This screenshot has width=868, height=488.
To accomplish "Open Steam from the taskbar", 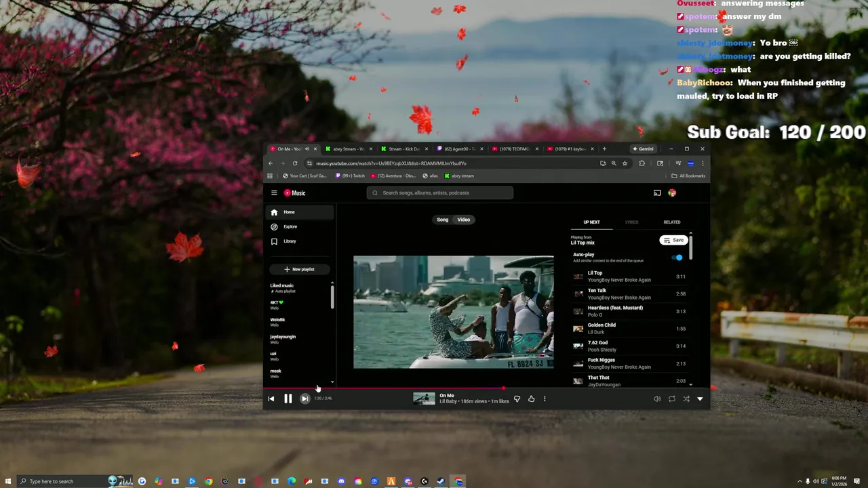I will point(441,482).
